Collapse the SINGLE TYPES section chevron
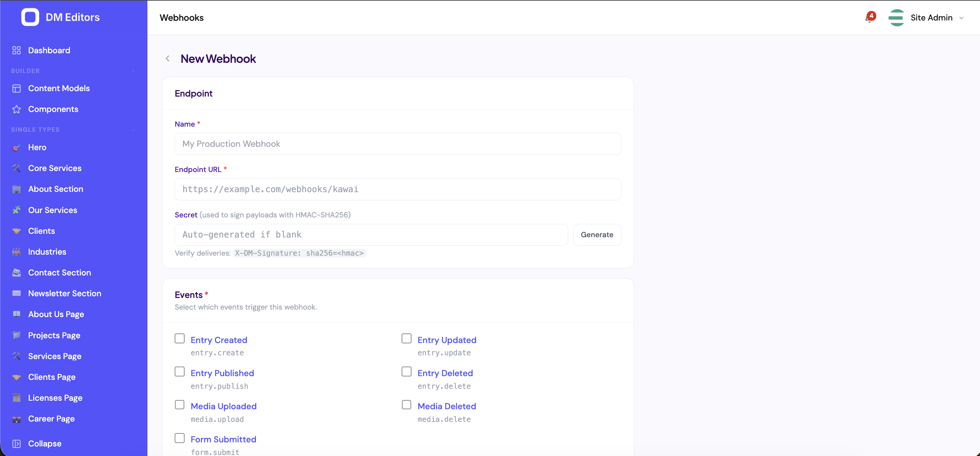This screenshot has height=456, width=980. tap(133, 130)
